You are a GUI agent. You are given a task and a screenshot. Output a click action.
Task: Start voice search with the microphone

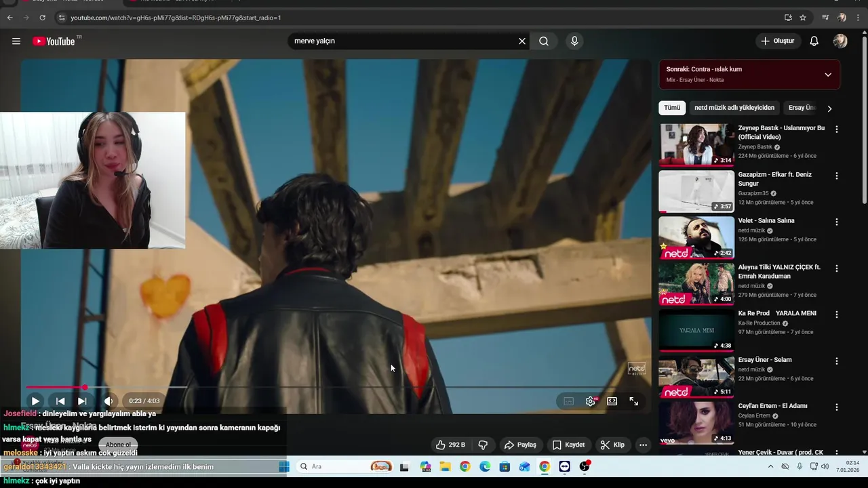[574, 41]
